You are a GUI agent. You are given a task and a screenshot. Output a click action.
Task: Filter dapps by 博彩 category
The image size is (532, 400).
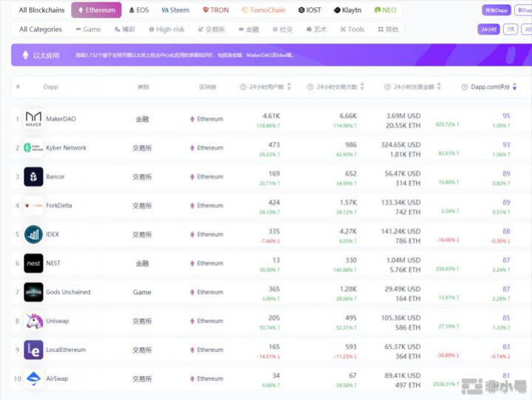pos(125,30)
